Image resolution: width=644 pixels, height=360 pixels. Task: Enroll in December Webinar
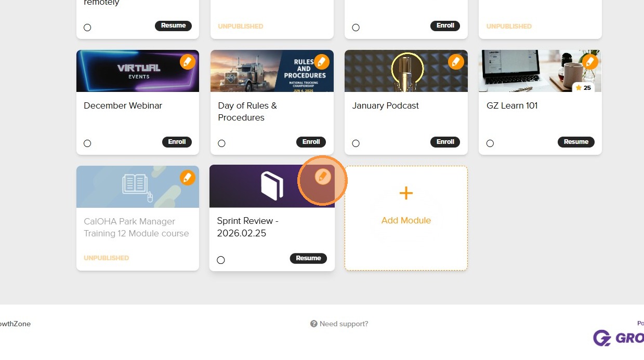tap(177, 142)
